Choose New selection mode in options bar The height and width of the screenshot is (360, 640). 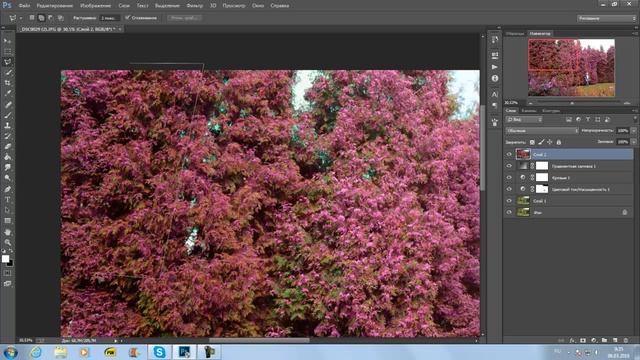(x=32, y=18)
